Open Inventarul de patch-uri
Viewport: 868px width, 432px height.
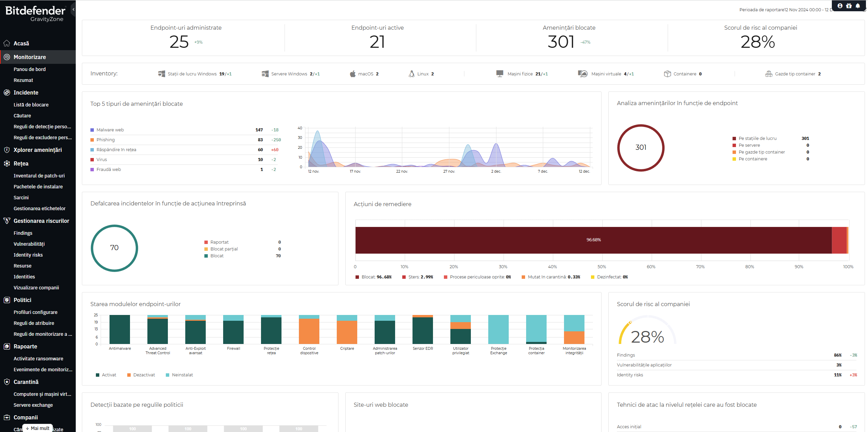click(x=39, y=176)
